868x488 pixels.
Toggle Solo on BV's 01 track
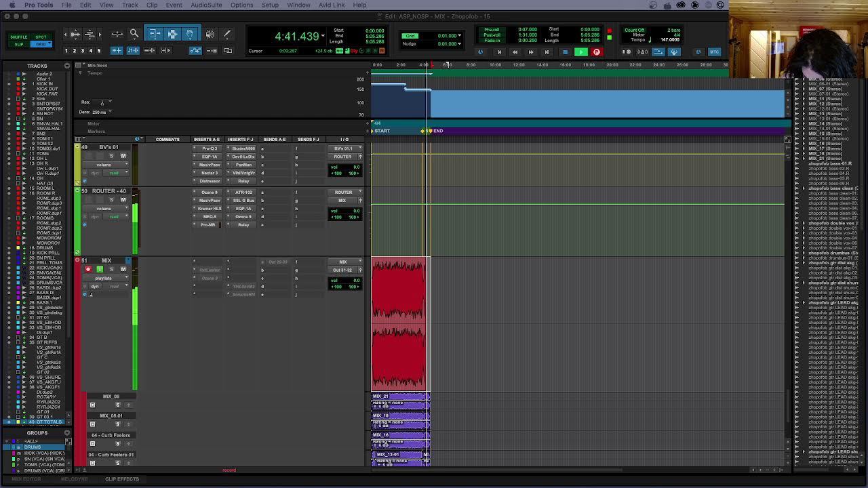point(112,156)
